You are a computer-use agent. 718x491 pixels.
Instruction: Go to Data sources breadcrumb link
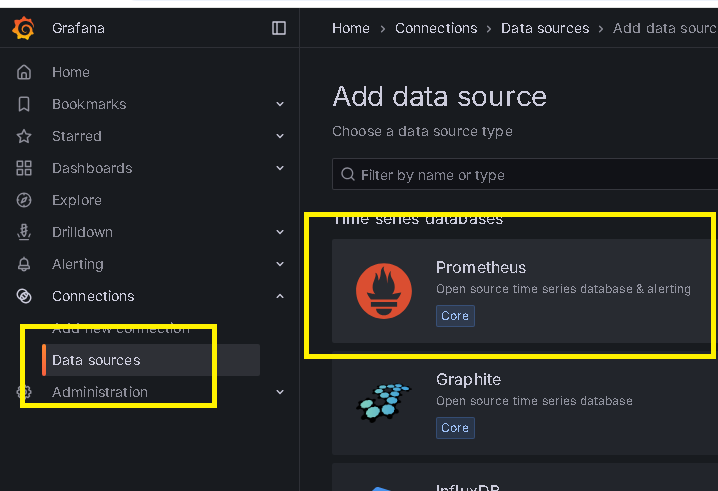(x=545, y=28)
